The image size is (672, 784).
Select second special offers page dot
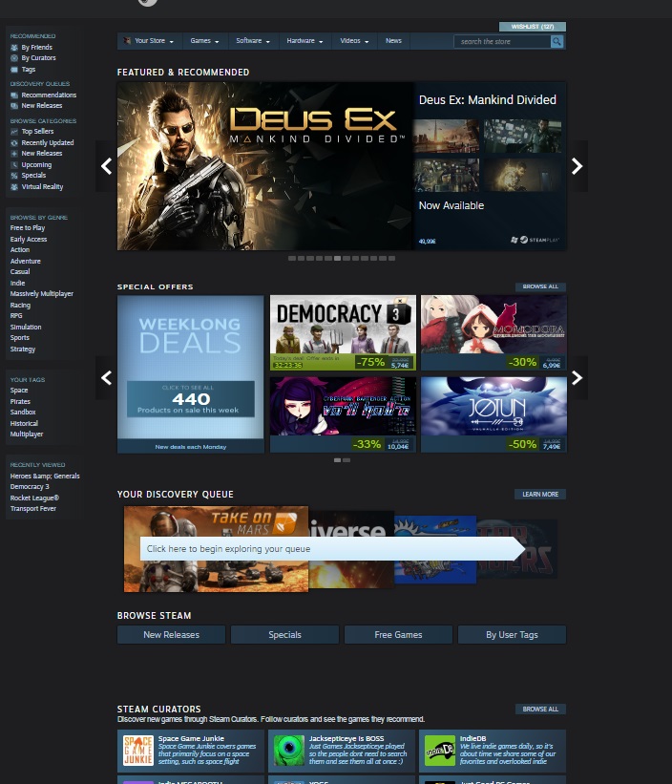(346, 460)
